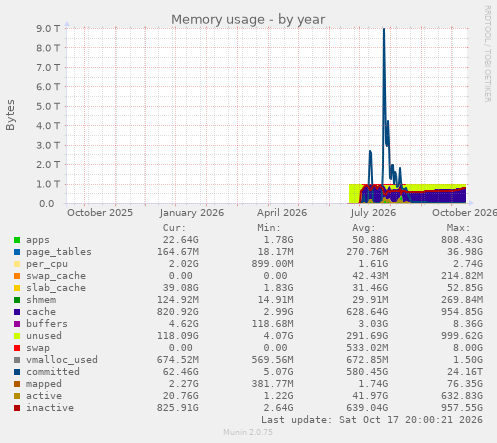Click the 'Min:' column header
The image size is (497, 443).
(269, 228)
